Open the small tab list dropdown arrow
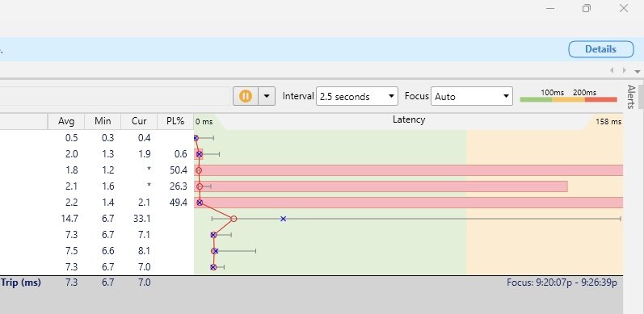644x314 pixels. click(637, 71)
